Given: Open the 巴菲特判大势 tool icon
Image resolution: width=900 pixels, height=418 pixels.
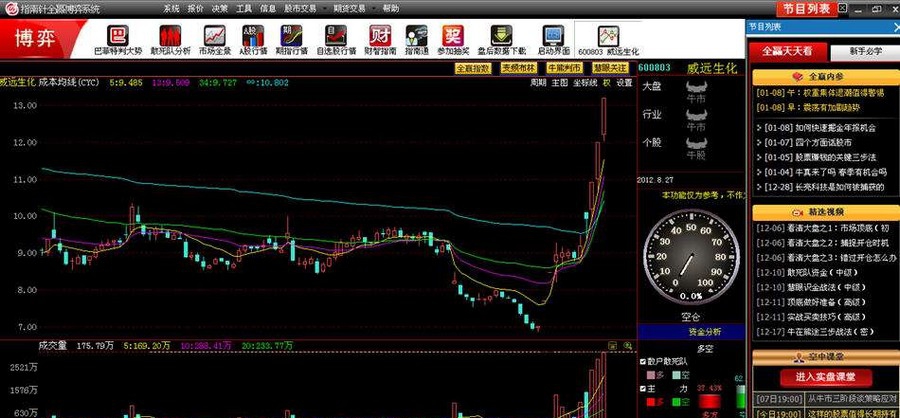Looking at the screenshot, I should pos(118,36).
